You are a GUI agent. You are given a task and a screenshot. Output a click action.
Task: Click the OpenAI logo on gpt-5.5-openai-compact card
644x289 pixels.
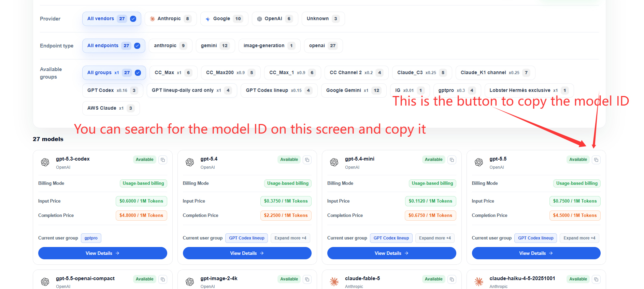tap(45, 282)
